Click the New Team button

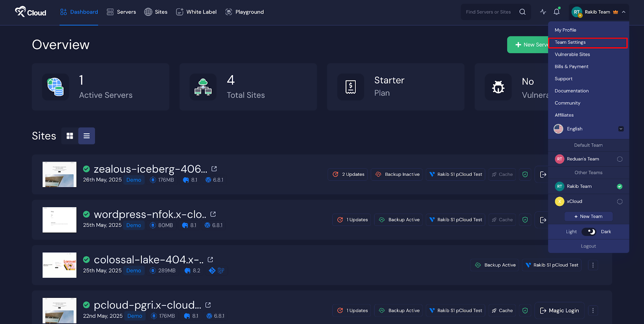coord(588,217)
